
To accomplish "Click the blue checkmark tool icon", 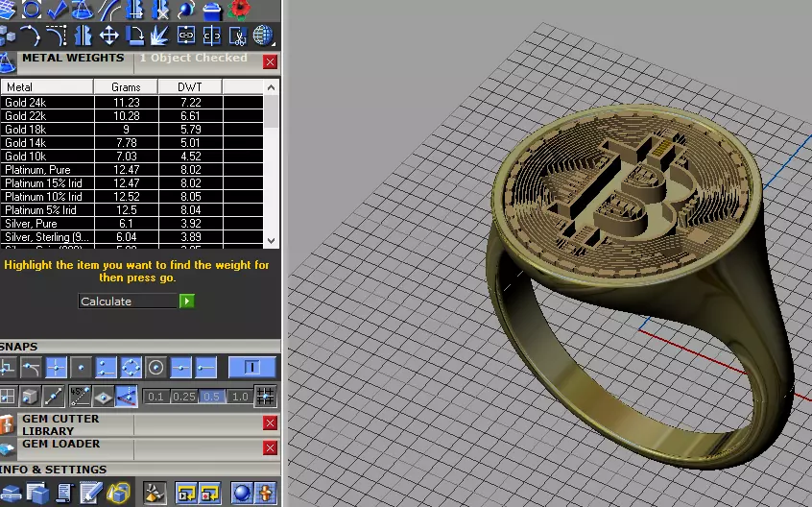I will tap(56, 10).
